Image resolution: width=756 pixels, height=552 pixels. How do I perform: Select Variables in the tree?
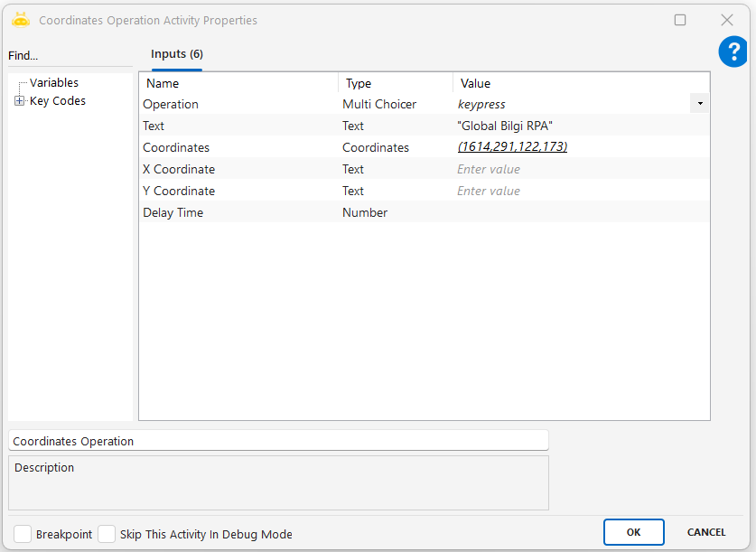coord(54,83)
